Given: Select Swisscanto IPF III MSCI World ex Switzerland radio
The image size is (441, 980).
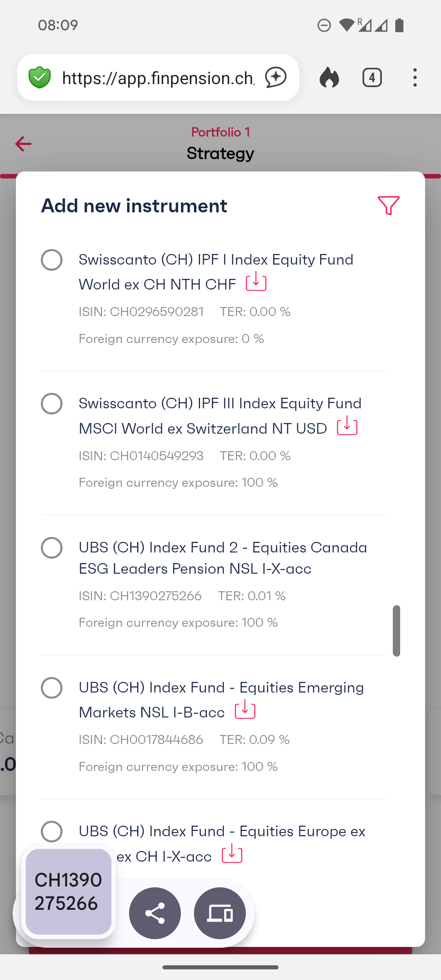Looking at the screenshot, I should click(x=52, y=404).
